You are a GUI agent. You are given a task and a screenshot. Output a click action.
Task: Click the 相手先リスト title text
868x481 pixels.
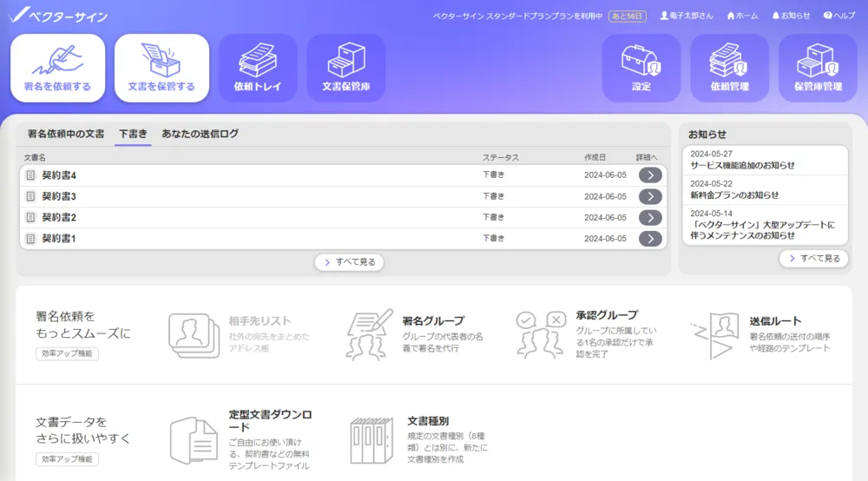[x=260, y=321]
